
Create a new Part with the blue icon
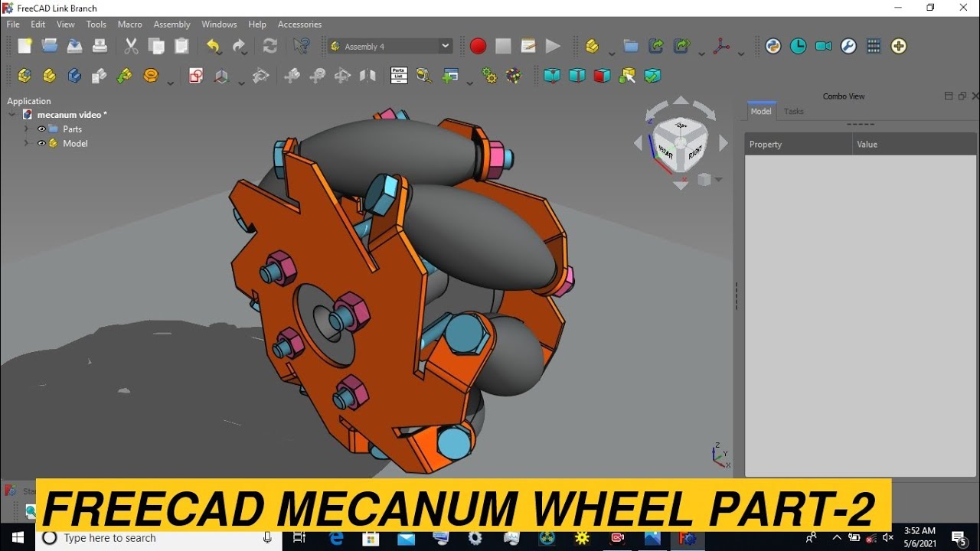(x=74, y=75)
